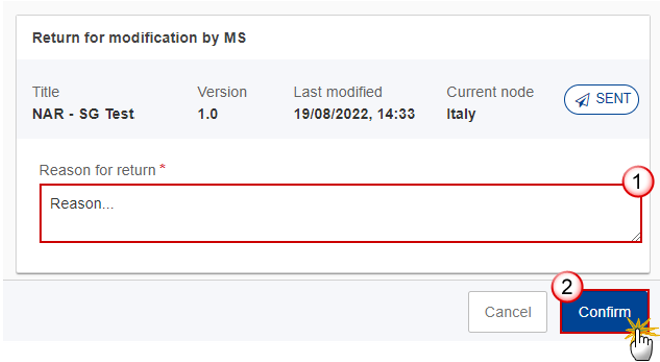The height and width of the screenshot is (362, 660).
Task: Click the current node value Italy
Action: tap(461, 114)
